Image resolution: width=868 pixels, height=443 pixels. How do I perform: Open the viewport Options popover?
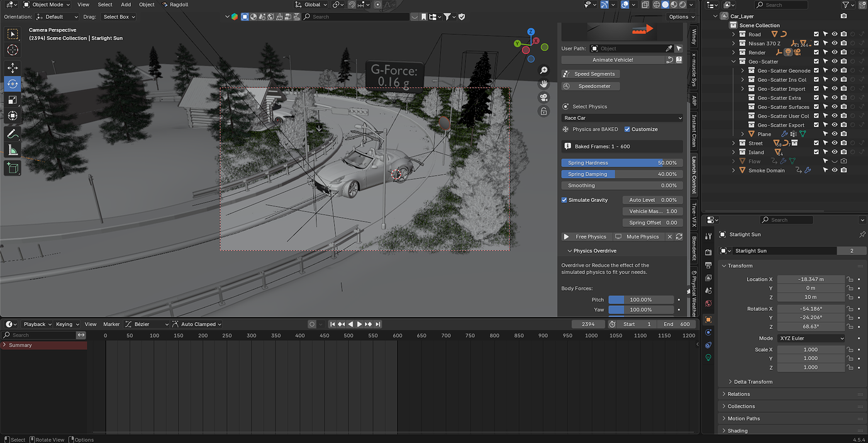681,17
